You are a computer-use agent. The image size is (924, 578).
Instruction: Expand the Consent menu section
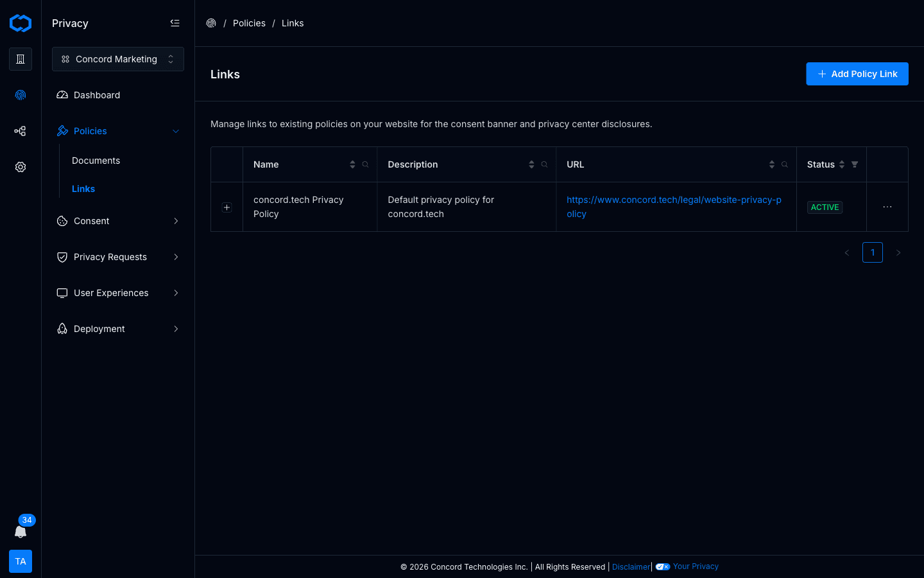[118, 221]
